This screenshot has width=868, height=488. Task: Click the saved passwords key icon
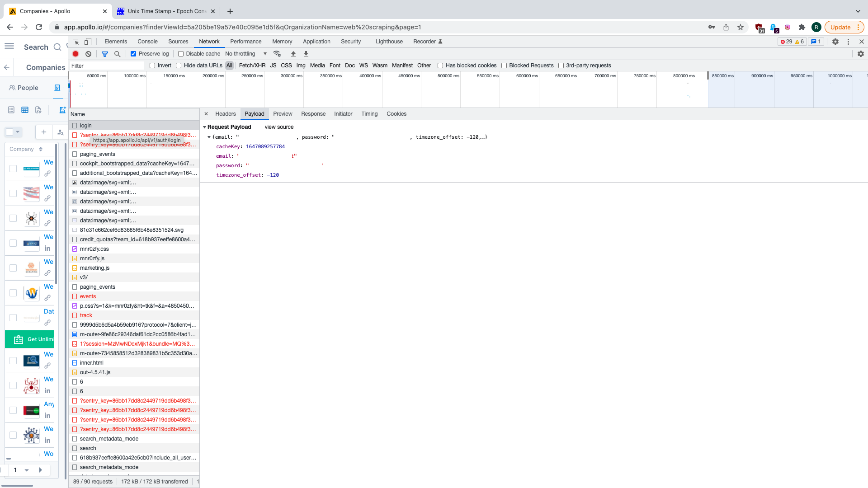click(712, 27)
